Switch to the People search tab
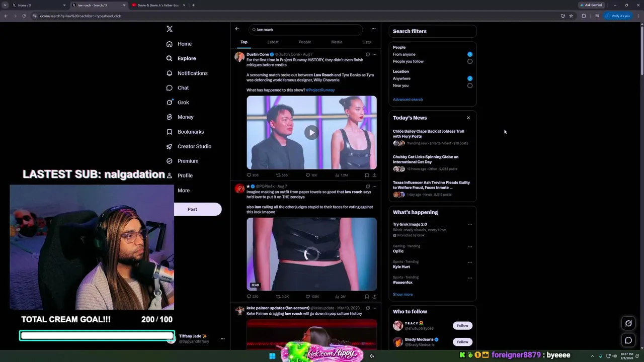Image resolution: width=644 pixels, height=362 pixels. tap(305, 42)
